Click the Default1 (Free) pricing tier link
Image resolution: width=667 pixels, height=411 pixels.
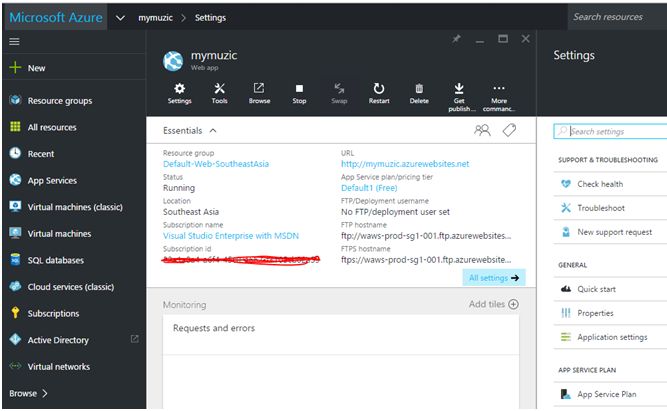click(369, 188)
